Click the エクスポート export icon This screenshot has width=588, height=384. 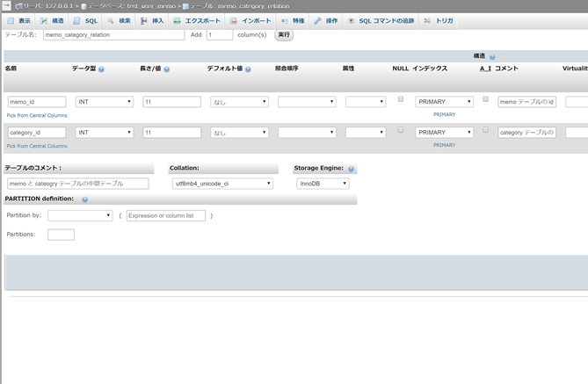click(177, 21)
